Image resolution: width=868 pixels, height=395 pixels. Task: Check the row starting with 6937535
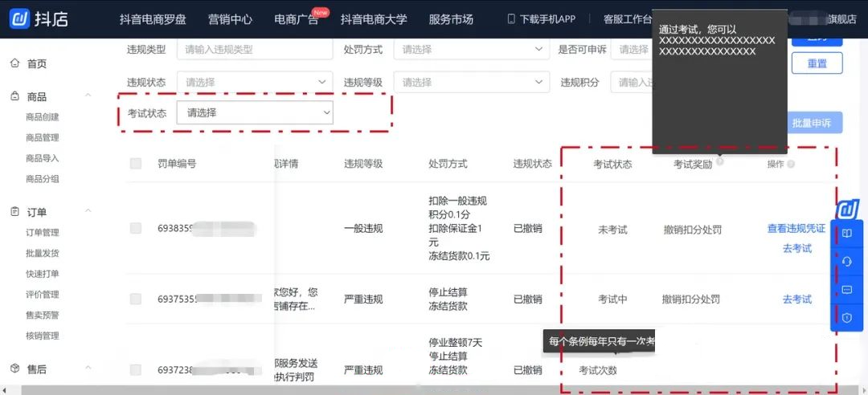click(x=136, y=299)
